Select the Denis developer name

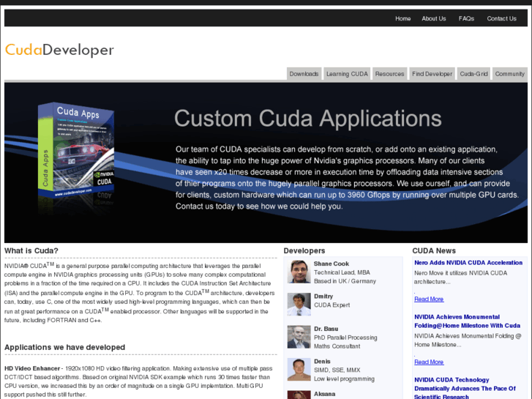[x=322, y=362]
